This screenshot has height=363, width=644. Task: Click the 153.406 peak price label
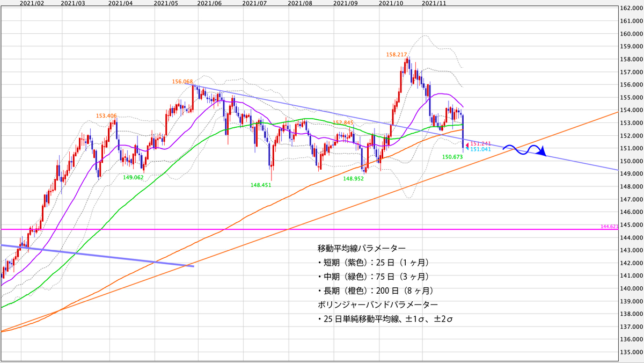pos(106,115)
